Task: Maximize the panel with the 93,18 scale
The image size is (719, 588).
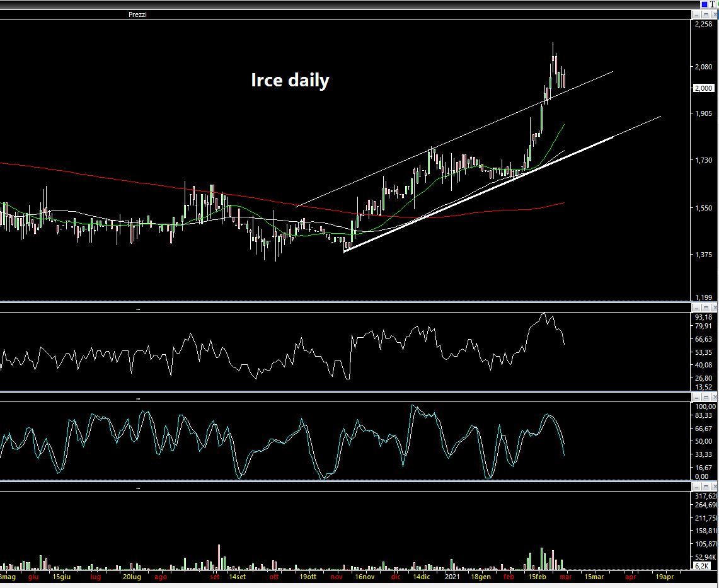Action: click(x=706, y=308)
